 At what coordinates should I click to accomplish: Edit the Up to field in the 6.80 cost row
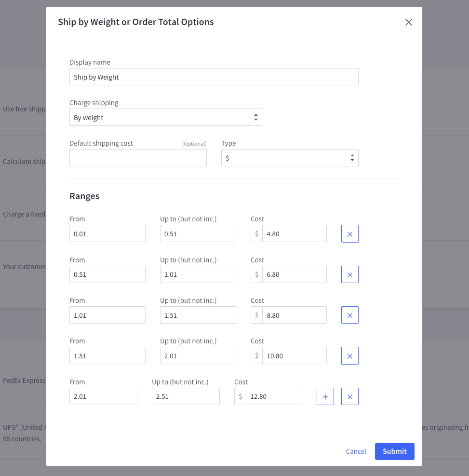tap(198, 274)
